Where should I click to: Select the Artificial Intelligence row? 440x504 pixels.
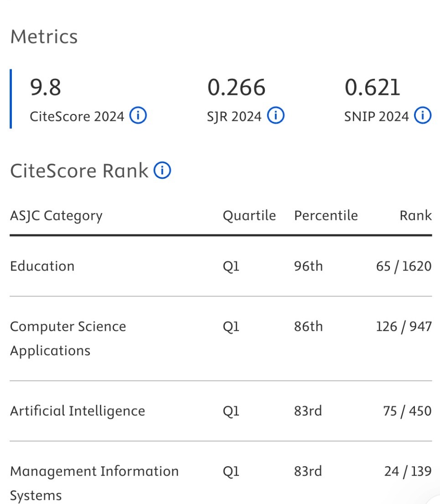click(x=78, y=410)
